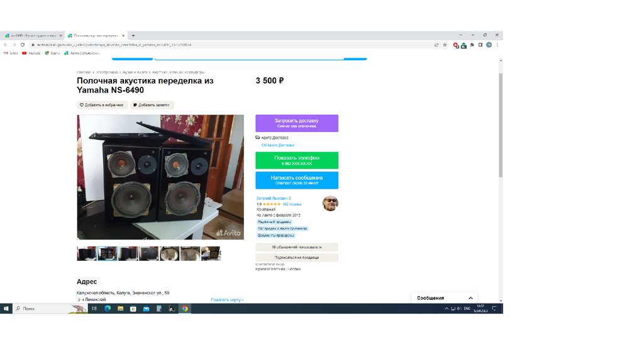644x362 pixels.
Task: Close the active Avito listing tab
Action: pos(124,36)
